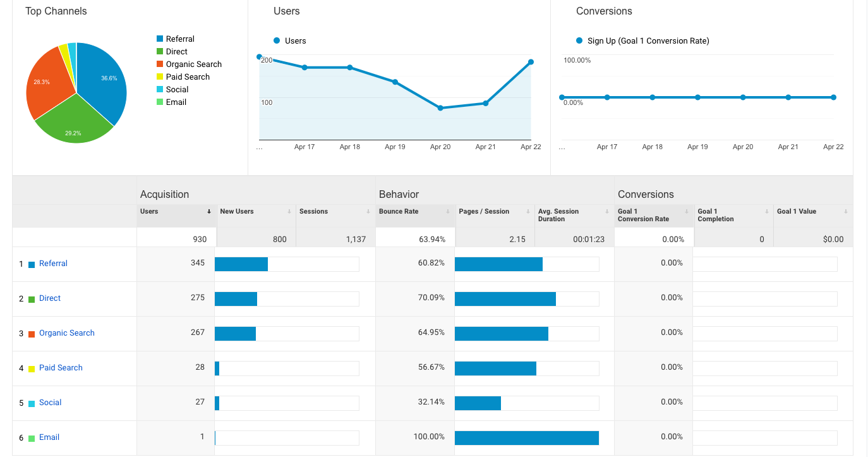
Task: Click the sort icon next to Bounce Rate
Action: click(447, 211)
